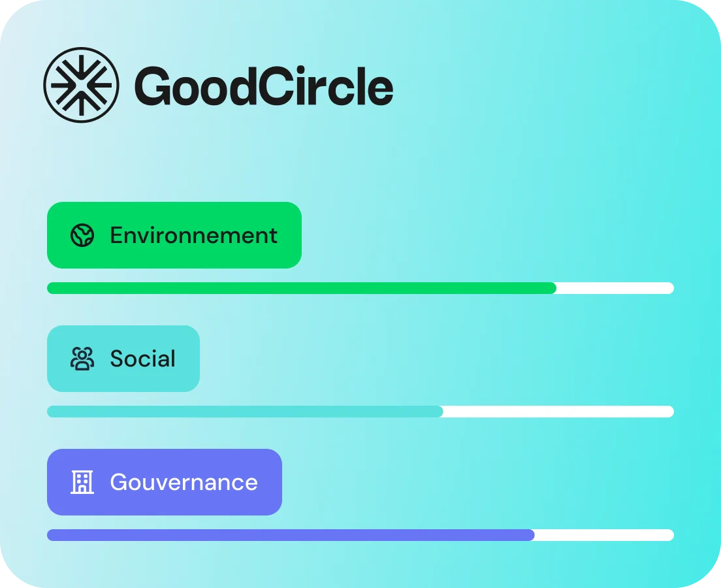
Task: Click the building icon beside Gouvernance
Action: [82, 482]
